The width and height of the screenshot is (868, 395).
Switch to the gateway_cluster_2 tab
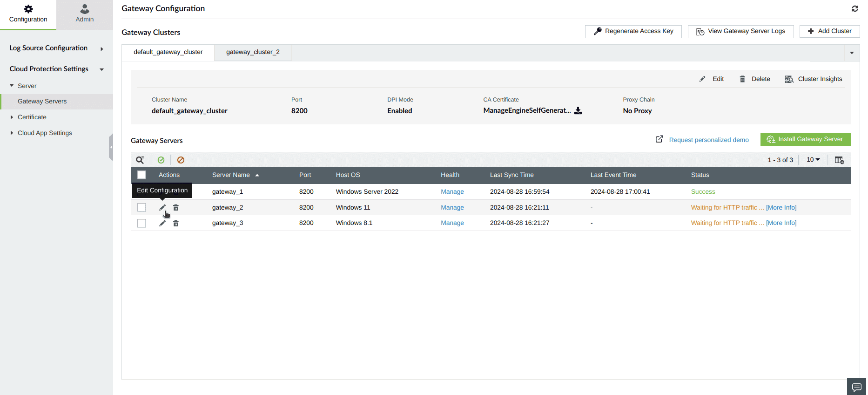tap(253, 52)
